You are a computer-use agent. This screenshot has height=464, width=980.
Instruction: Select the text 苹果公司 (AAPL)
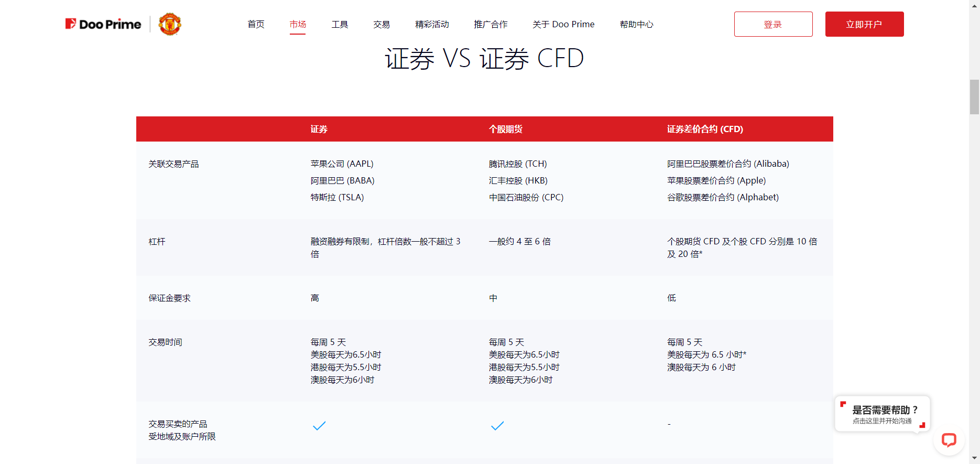pyautogui.click(x=342, y=164)
